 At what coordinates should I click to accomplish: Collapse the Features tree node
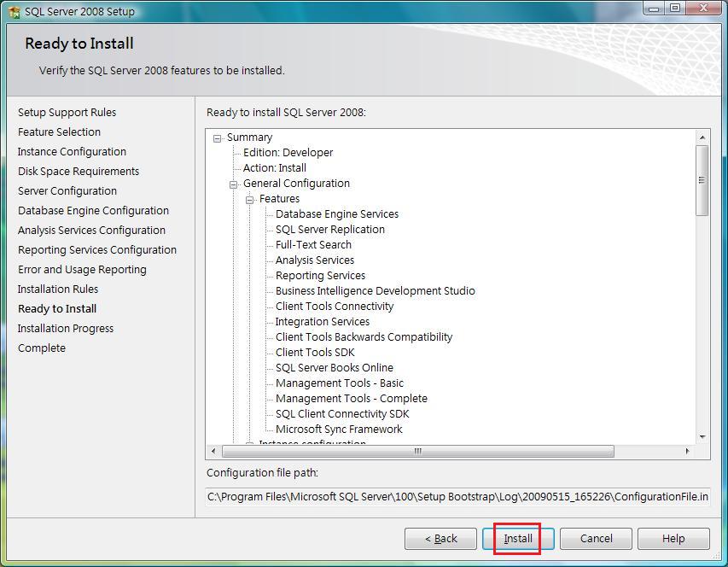tap(250, 200)
